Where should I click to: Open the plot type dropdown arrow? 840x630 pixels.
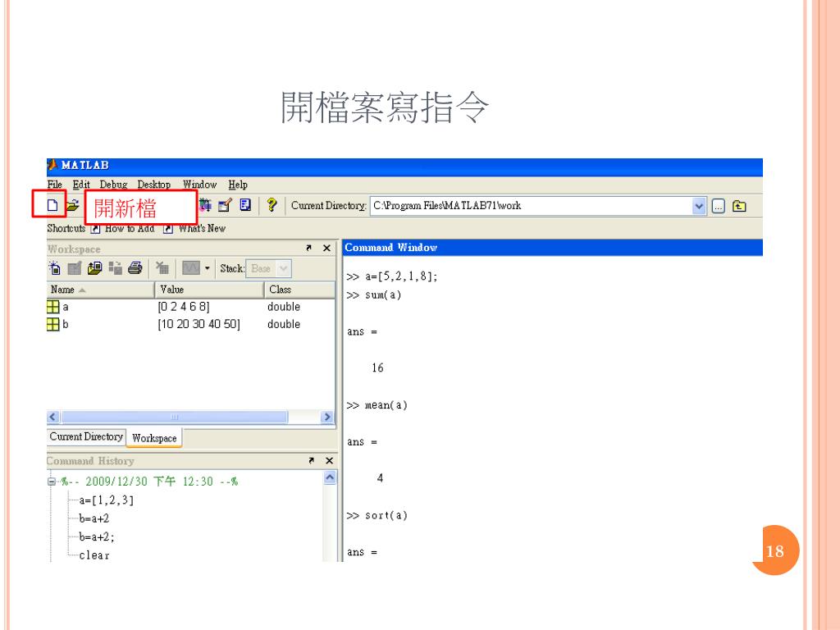pos(208,268)
